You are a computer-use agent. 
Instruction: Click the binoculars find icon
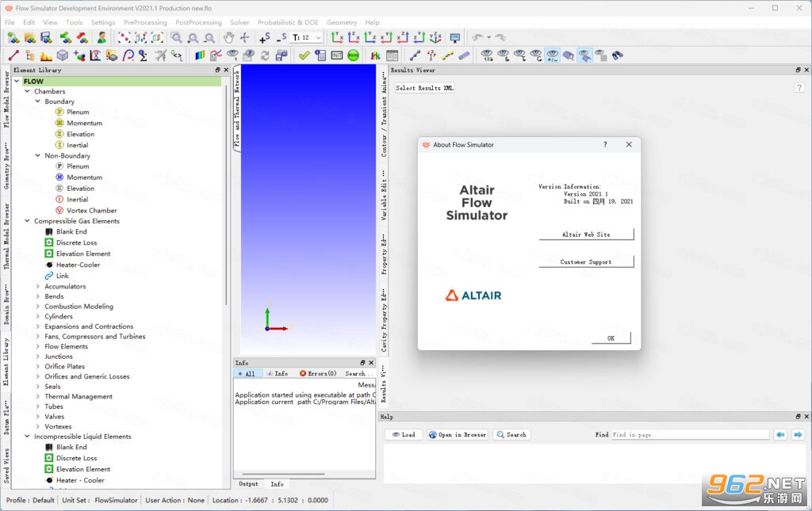point(617,55)
